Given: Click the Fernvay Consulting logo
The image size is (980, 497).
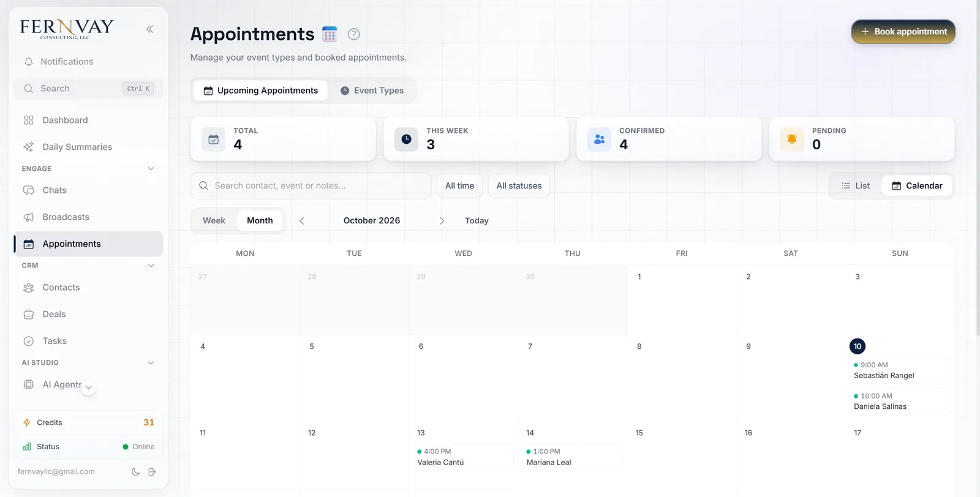Looking at the screenshot, I should tap(67, 29).
